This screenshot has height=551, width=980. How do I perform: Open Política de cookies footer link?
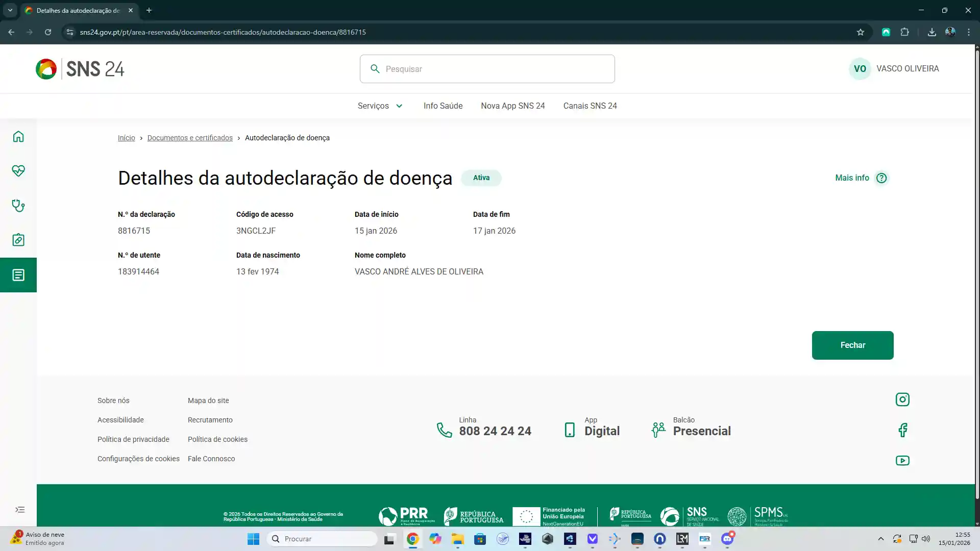tap(217, 439)
